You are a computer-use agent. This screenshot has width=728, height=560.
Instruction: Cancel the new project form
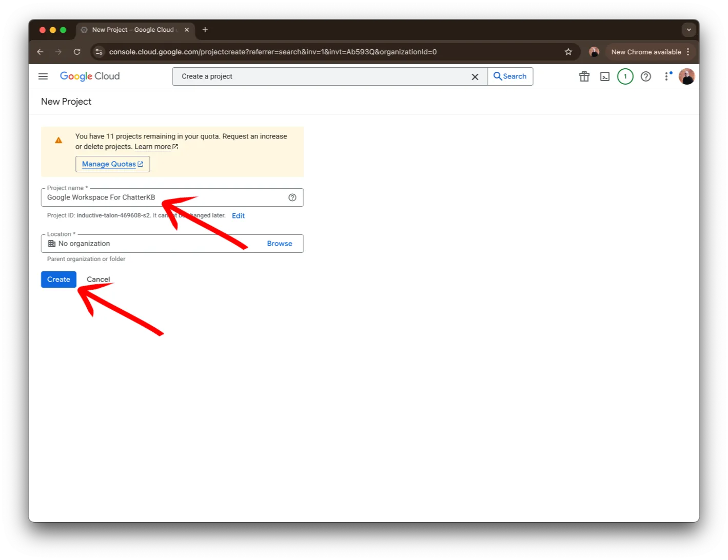[x=98, y=279]
